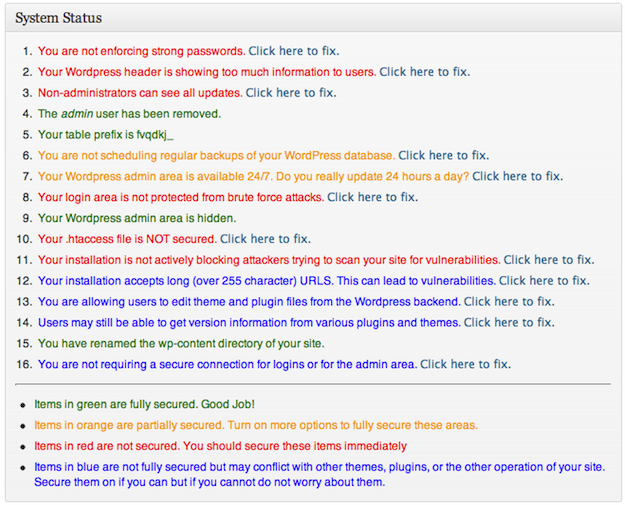The height and width of the screenshot is (505, 625).
Task: Click the red items not secured legend
Action: [220, 446]
